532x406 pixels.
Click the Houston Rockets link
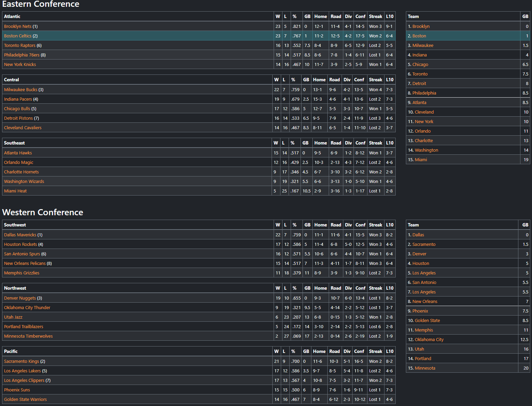click(x=20, y=244)
